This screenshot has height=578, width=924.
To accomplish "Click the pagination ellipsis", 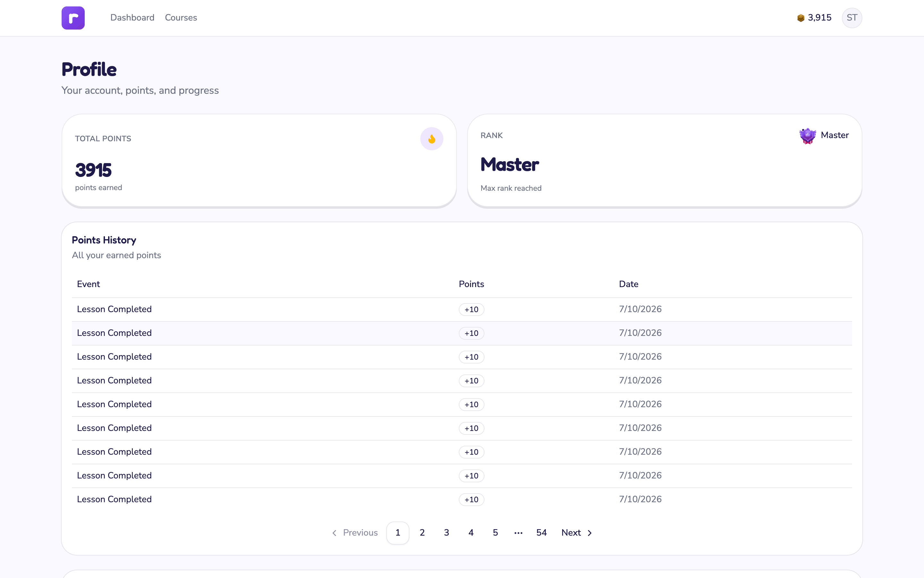I will (x=518, y=533).
